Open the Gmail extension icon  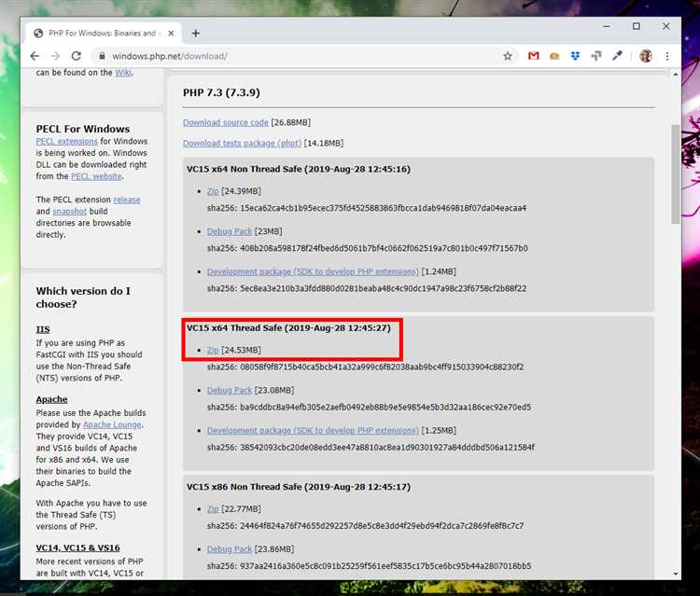[x=534, y=56]
